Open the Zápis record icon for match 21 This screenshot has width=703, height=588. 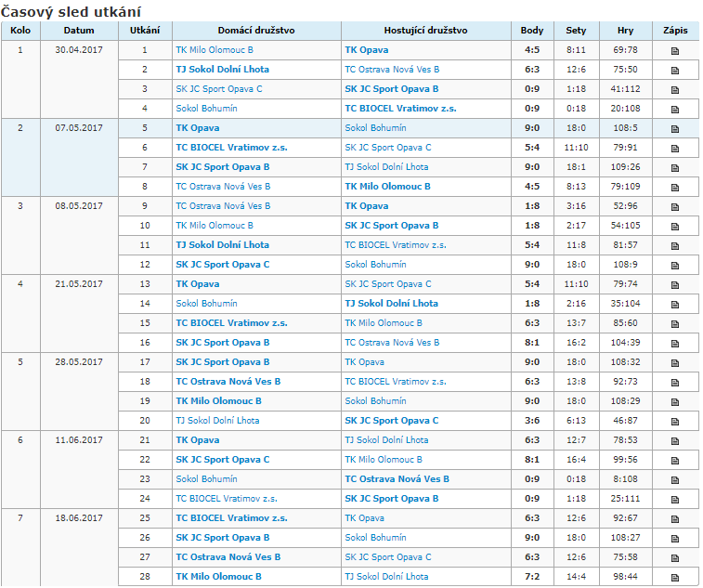point(675,441)
